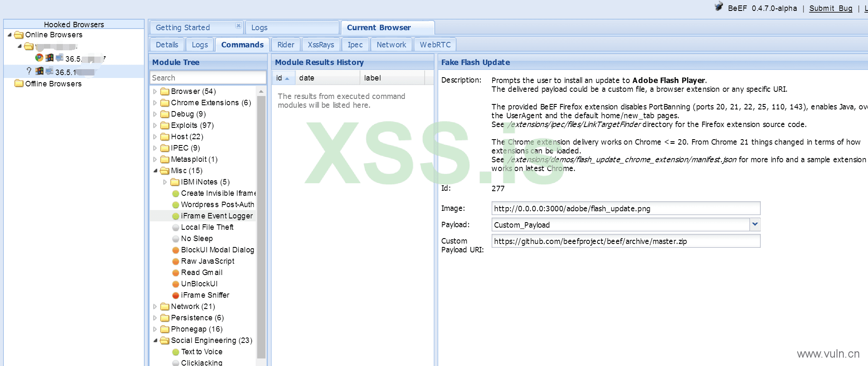Sort results by the id column header
The image size is (868, 366).
pos(284,78)
